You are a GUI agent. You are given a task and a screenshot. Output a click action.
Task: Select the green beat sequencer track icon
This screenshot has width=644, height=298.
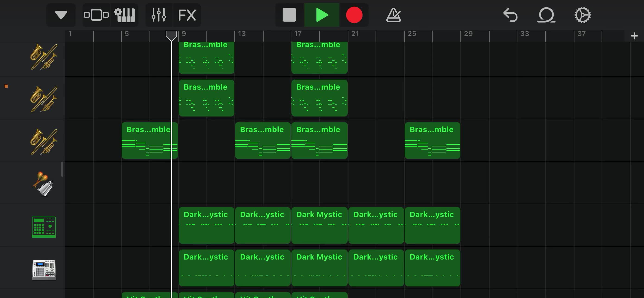coord(44,227)
